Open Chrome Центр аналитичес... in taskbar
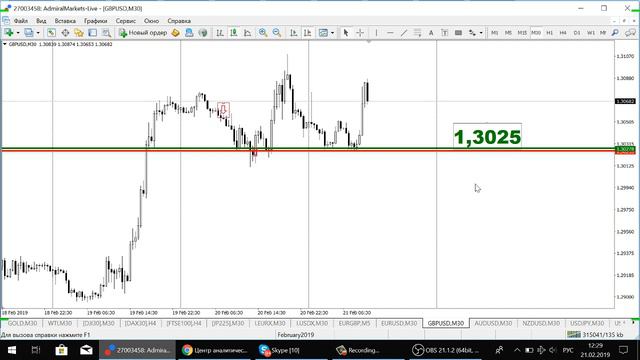This screenshot has width=640, height=360. [x=215, y=350]
